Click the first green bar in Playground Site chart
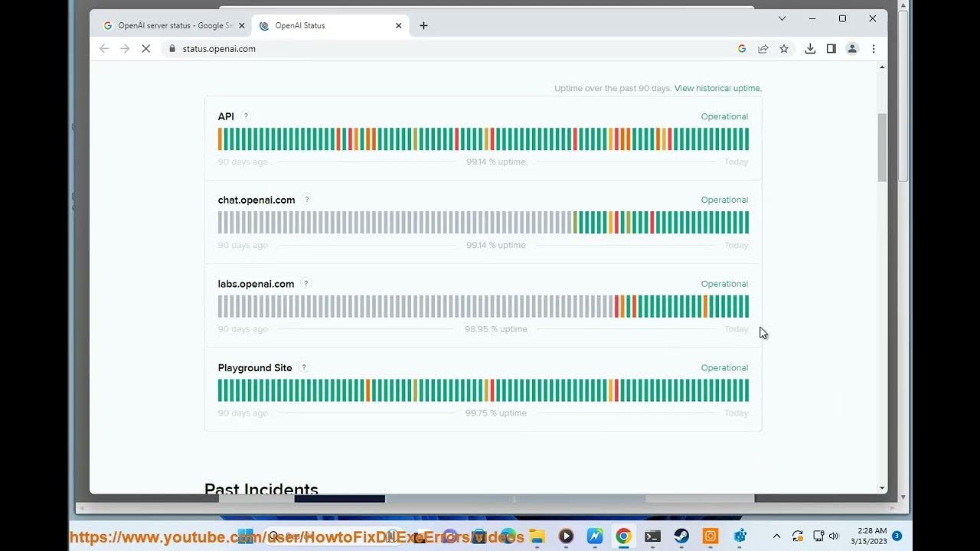980x551 pixels. coord(220,390)
